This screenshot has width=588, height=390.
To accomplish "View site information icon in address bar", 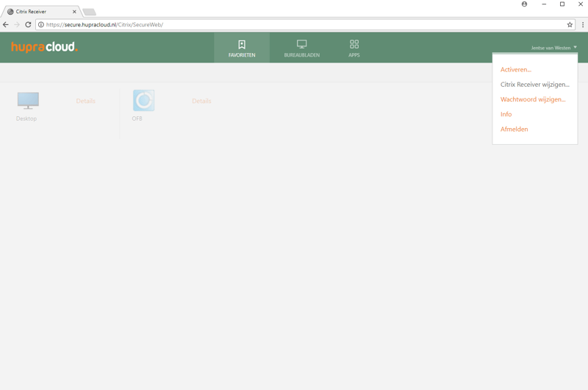I will click(41, 24).
